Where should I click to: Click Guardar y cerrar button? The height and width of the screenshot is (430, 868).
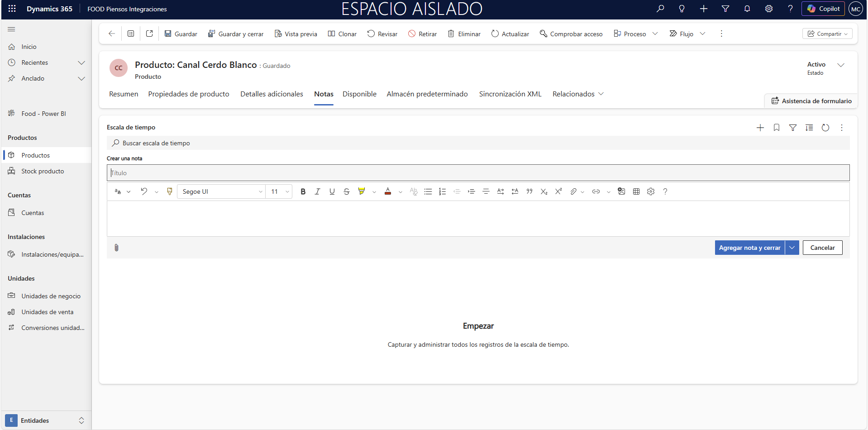(236, 34)
